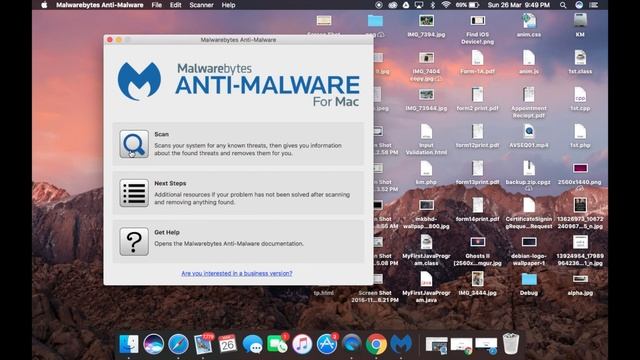This screenshot has height=360, width=640.
Task: Open FaceTime from the Dock
Action: pos(278,344)
